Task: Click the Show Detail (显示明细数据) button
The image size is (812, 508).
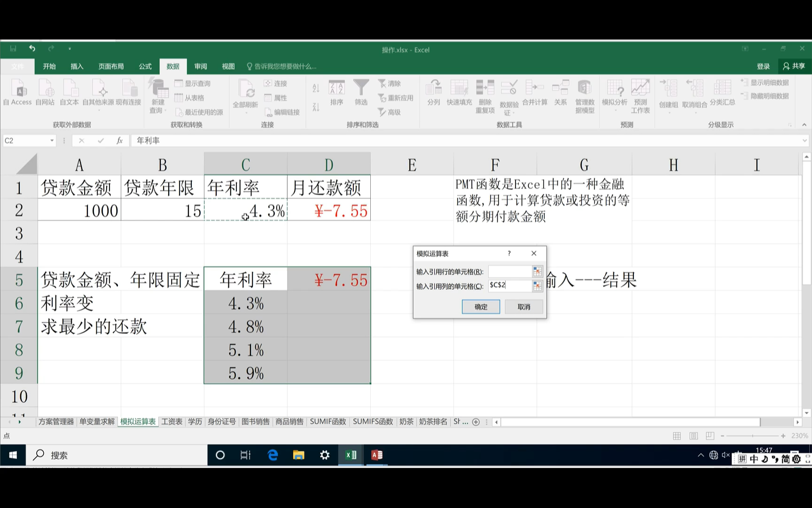Action: click(765, 82)
